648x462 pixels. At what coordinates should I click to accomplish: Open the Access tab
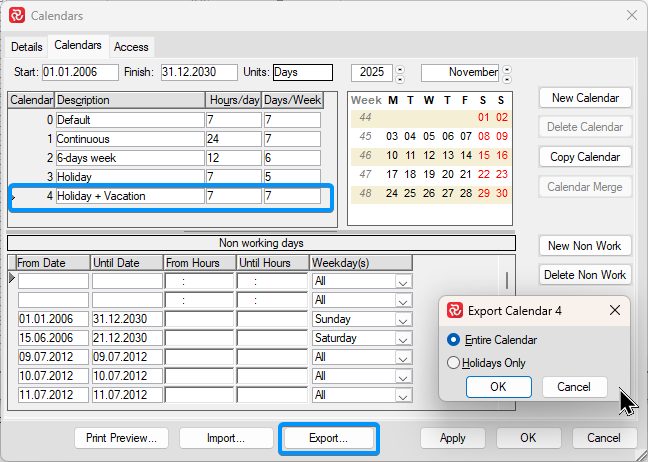[131, 47]
